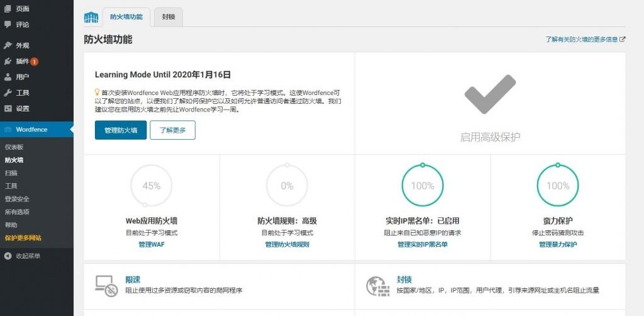Click the rate limiting (限速) computer icon
644x316 pixels.
(x=106, y=286)
